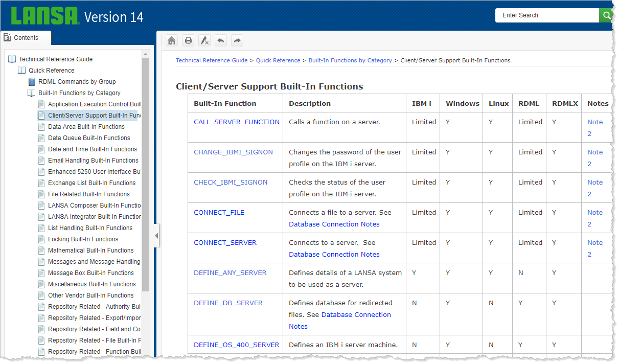Screen dimensions: 619x364
Task: Open Repository Related - Field and Component topic
Action: tap(95, 329)
